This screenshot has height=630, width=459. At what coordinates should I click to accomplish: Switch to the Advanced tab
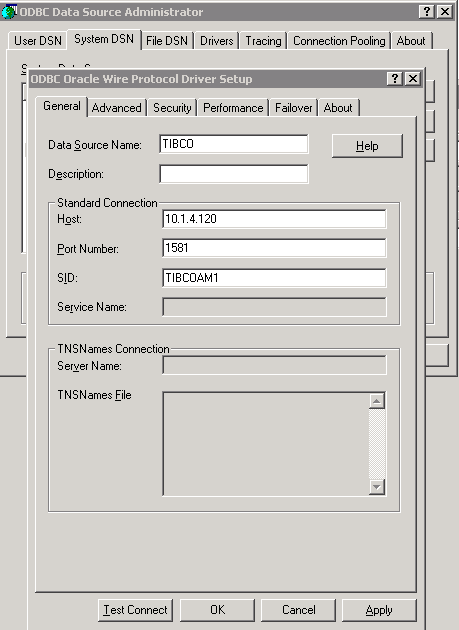click(x=117, y=108)
